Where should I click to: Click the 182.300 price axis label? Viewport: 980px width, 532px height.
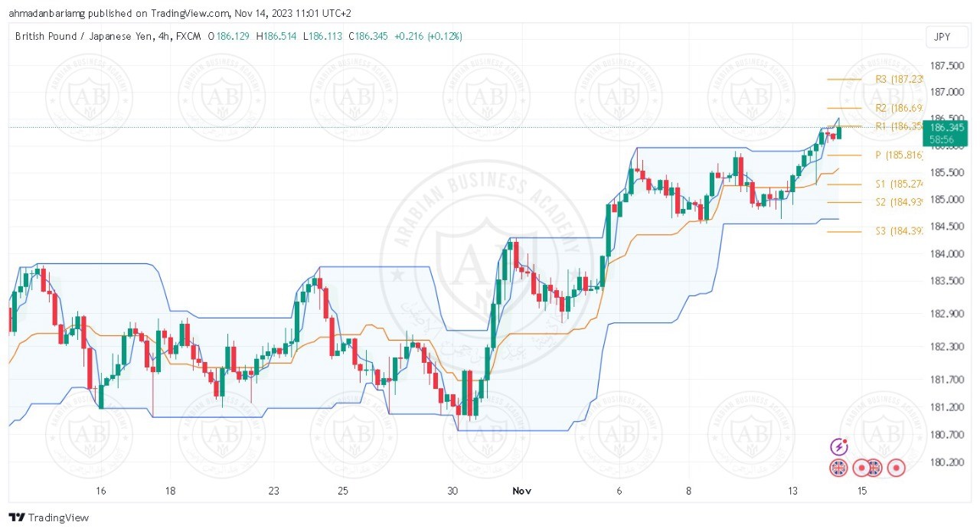coord(949,347)
